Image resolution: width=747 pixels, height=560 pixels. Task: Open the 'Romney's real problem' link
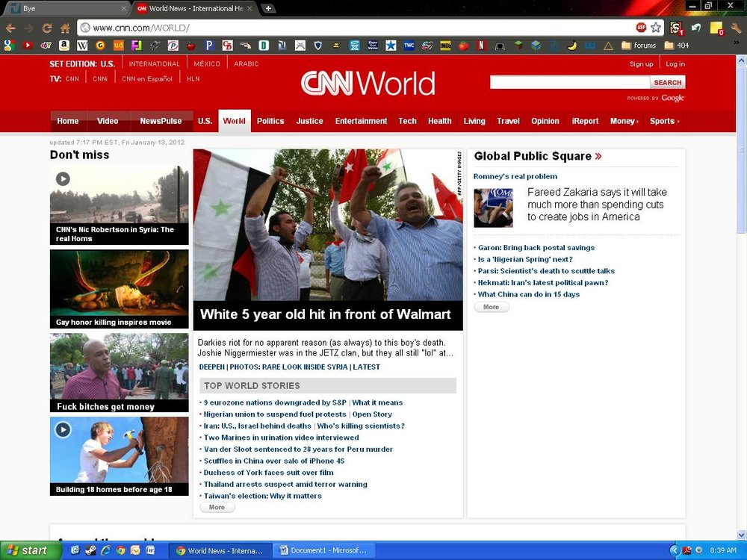coord(515,176)
